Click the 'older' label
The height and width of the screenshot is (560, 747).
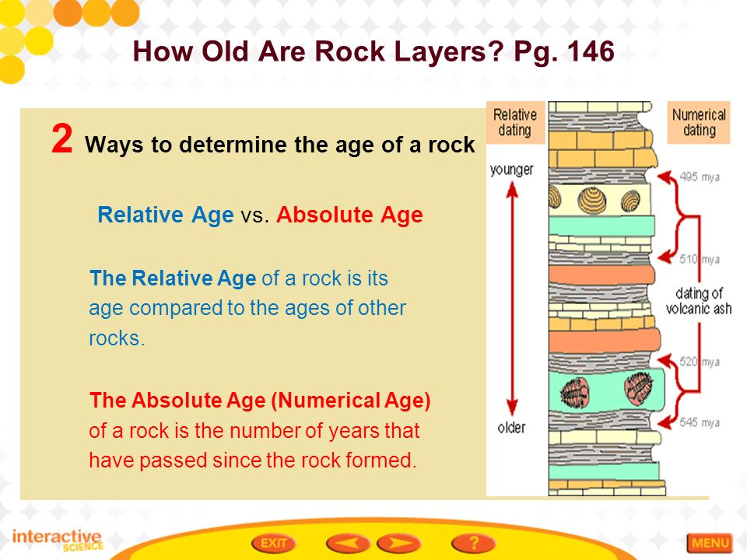click(512, 428)
